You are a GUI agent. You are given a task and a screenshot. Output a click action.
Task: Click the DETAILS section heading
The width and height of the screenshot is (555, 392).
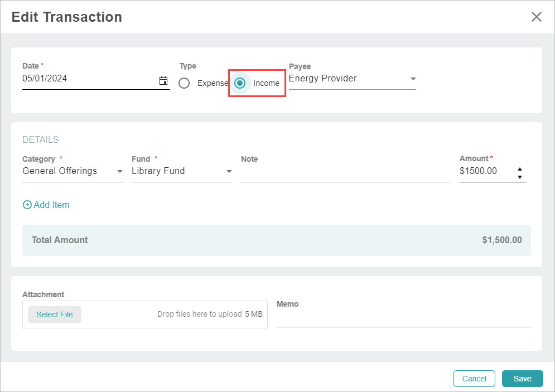coord(40,139)
